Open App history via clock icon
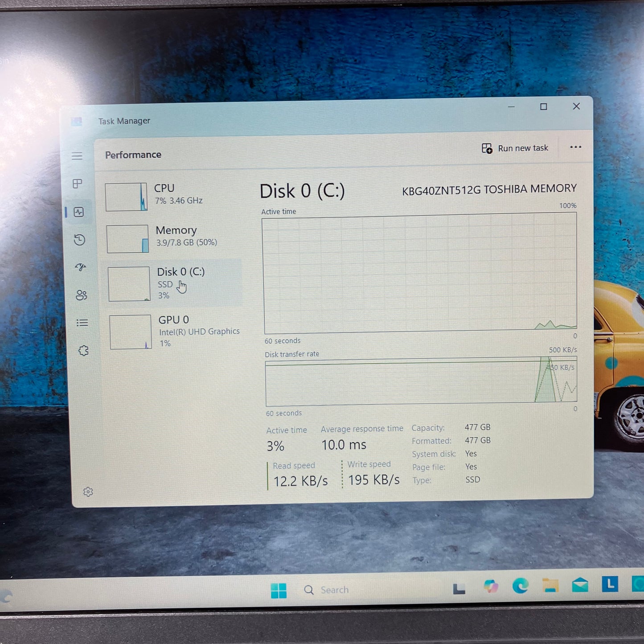 (x=79, y=240)
